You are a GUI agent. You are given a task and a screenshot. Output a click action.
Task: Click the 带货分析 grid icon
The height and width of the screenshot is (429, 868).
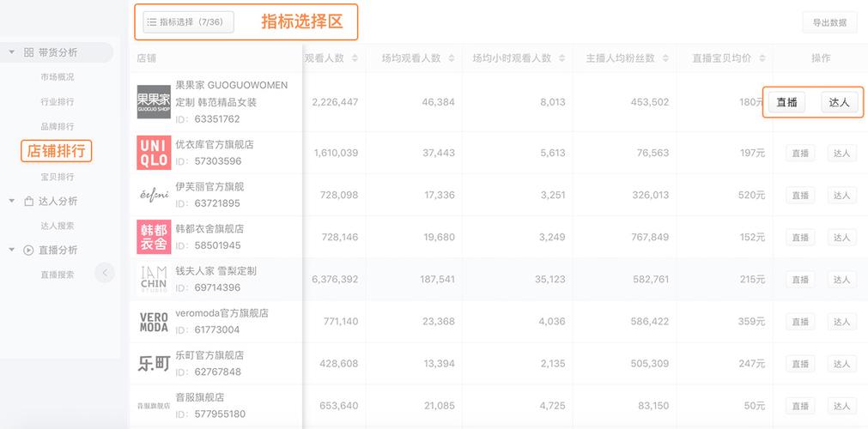[29, 52]
